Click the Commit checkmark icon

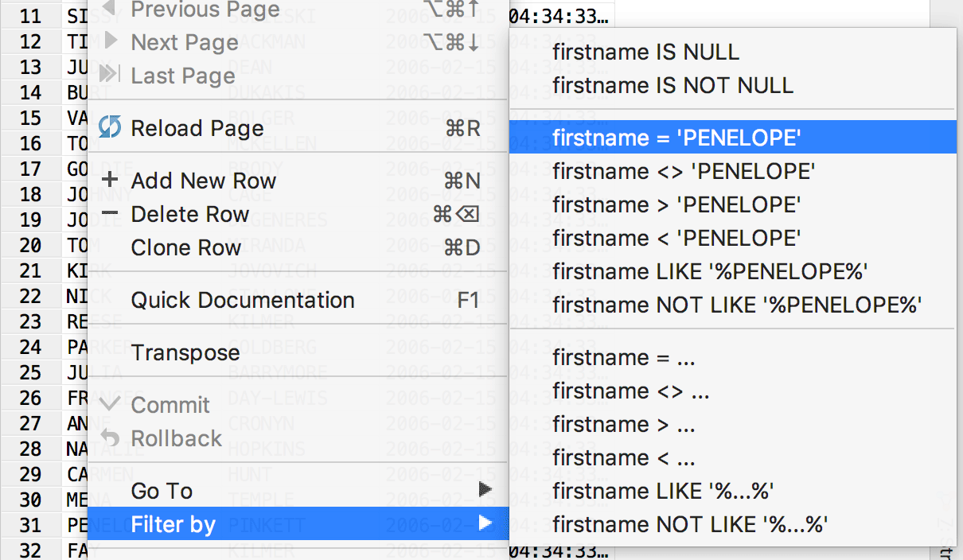point(111,404)
